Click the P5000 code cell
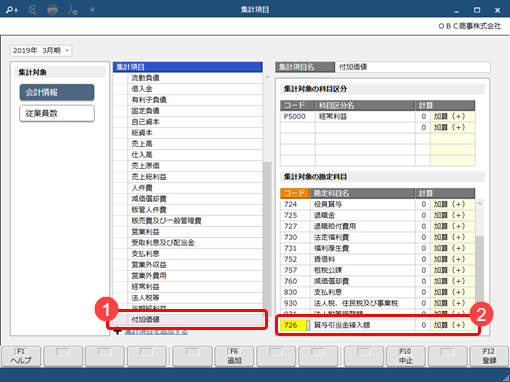This screenshot has height=382, width=510. [x=298, y=116]
